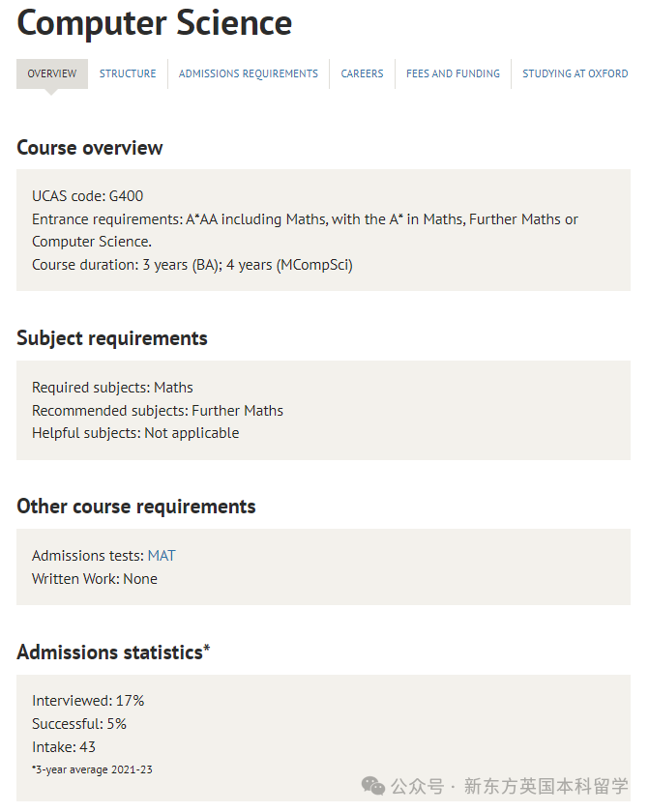Follow the MAT admissions test link
Screen dimensions: 649x812
[x=162, y=556]
